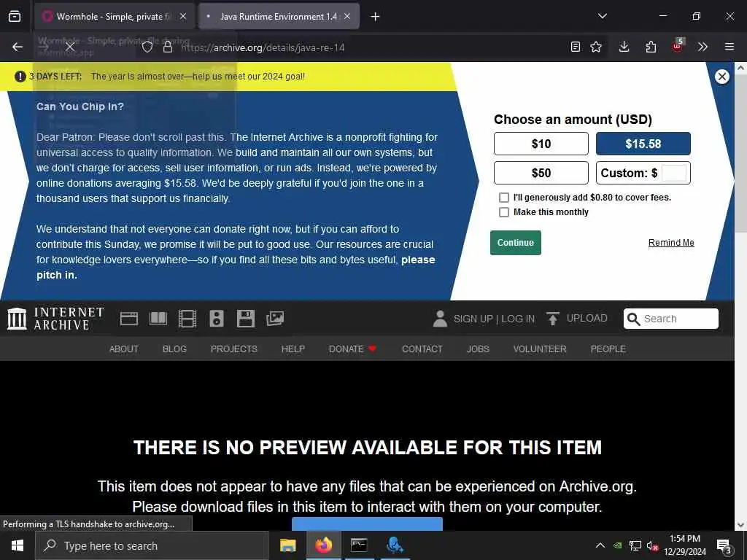
Task: View site security lock info
Action: tap(168, 47)
